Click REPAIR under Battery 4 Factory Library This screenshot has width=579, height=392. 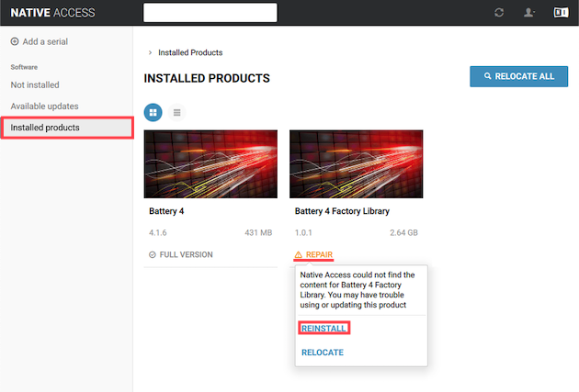click(319, 255)
